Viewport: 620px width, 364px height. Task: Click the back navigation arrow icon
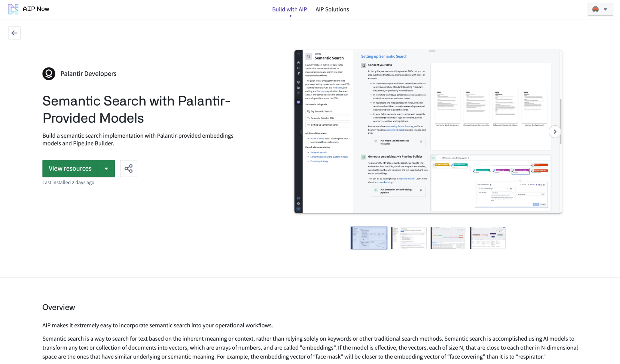[x=14, y=33]
